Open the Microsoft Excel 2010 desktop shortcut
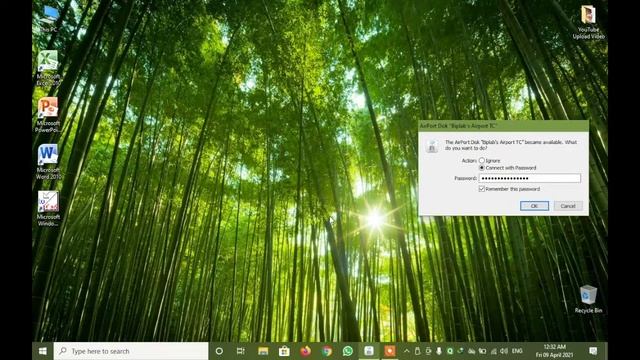This screenshot has width=640, height=360. (48, 68)
